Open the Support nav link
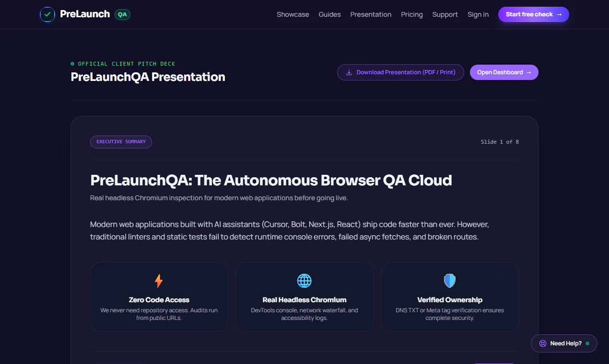This screenshot has width=609, height=364. click(445, 14)
